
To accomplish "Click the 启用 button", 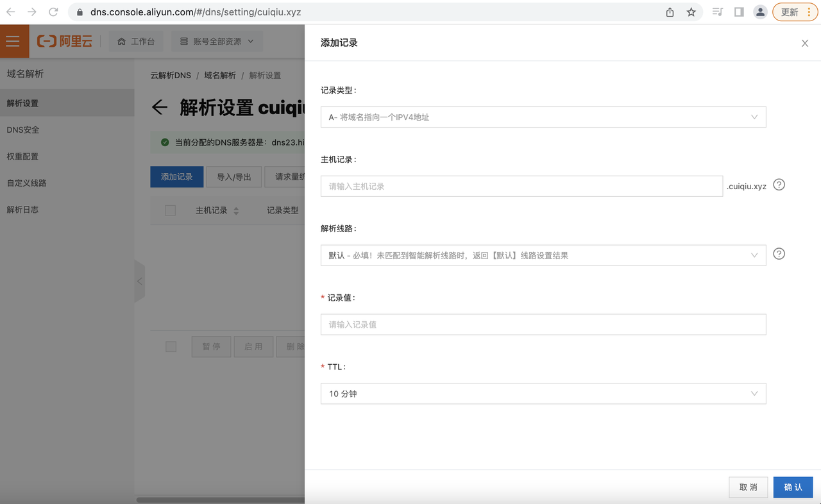I will pyautogui.click(x=254, y=347).
